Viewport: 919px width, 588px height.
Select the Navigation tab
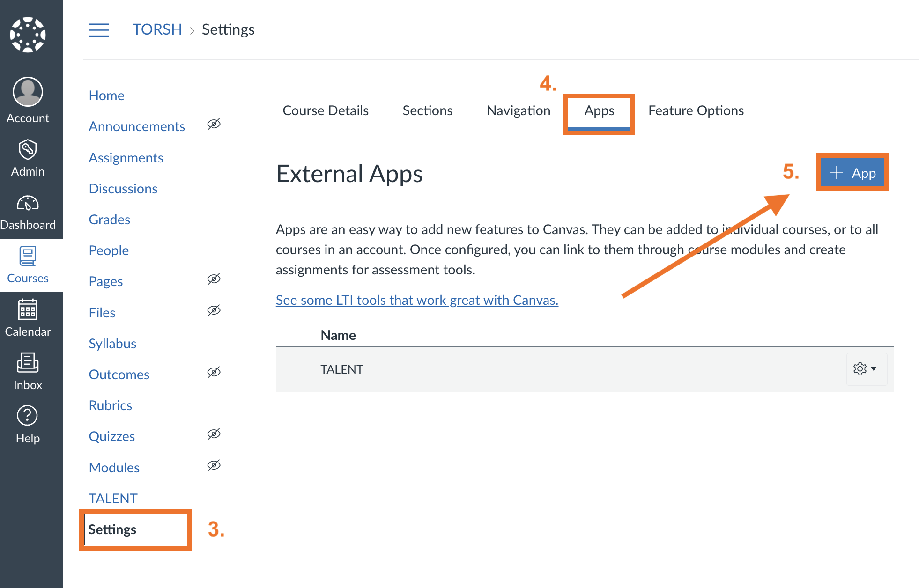518,111
